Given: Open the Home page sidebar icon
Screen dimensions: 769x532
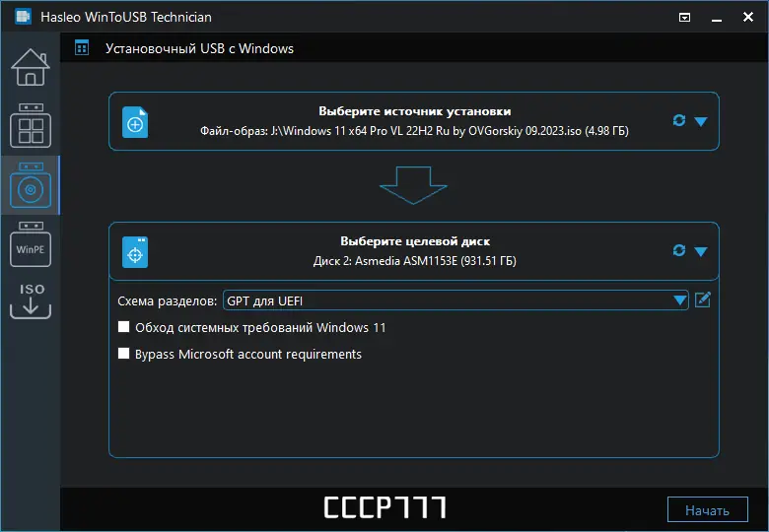Looking at the screenshot, I should [31, 68].
